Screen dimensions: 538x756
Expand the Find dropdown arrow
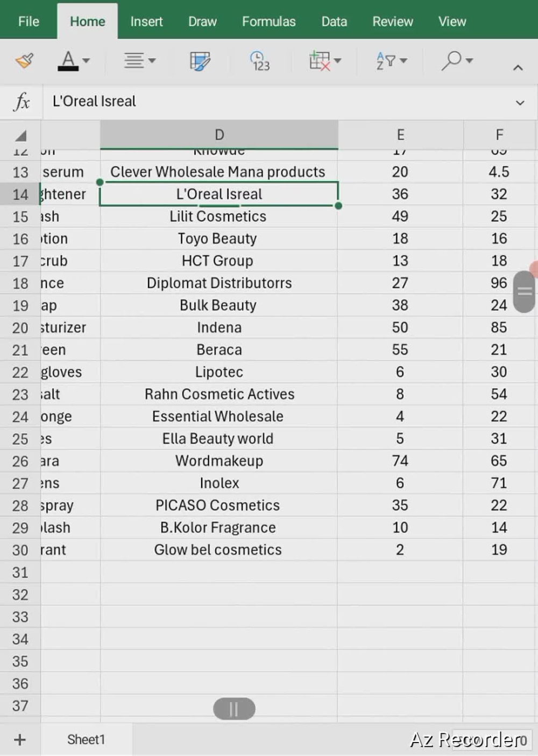coord(470,61)
